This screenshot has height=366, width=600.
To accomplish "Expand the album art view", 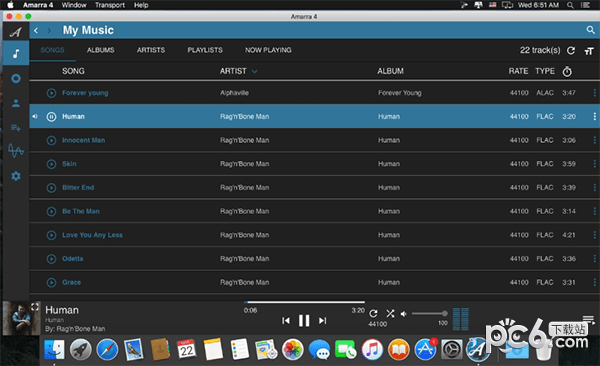I will coord(35,306).
